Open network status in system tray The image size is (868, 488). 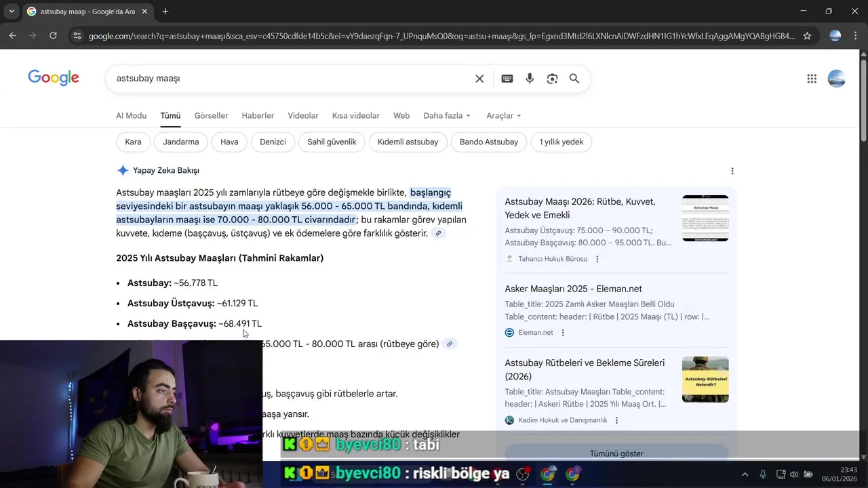pyautogui.click(x=781, y=474)
